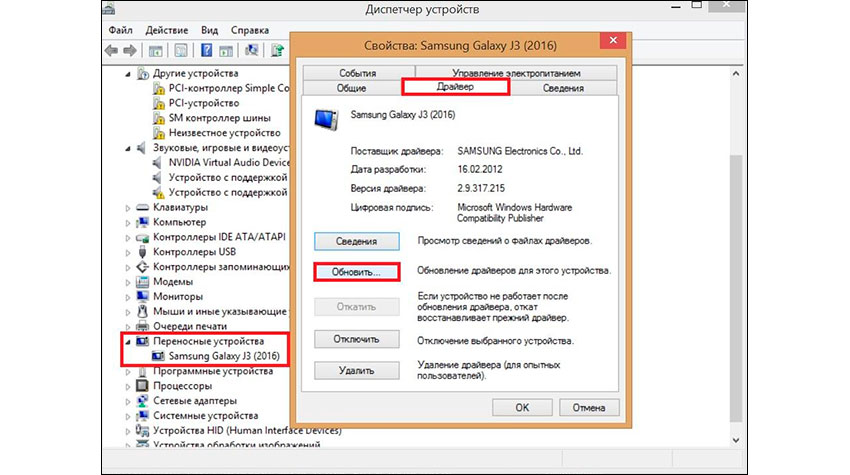Select the Очереди печати printer icon
Image resolution: width=850 pixels, height=475 pixels.
pos(142,326)
